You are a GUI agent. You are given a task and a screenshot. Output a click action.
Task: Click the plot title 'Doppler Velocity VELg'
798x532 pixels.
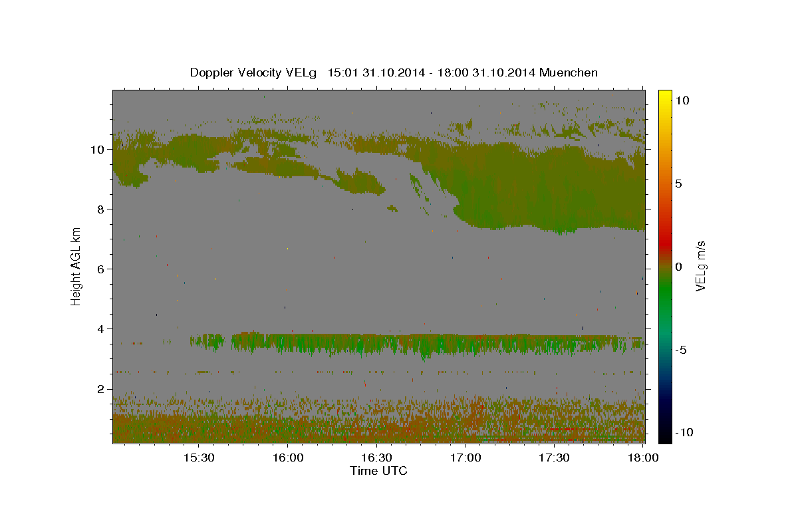[254, 72]
